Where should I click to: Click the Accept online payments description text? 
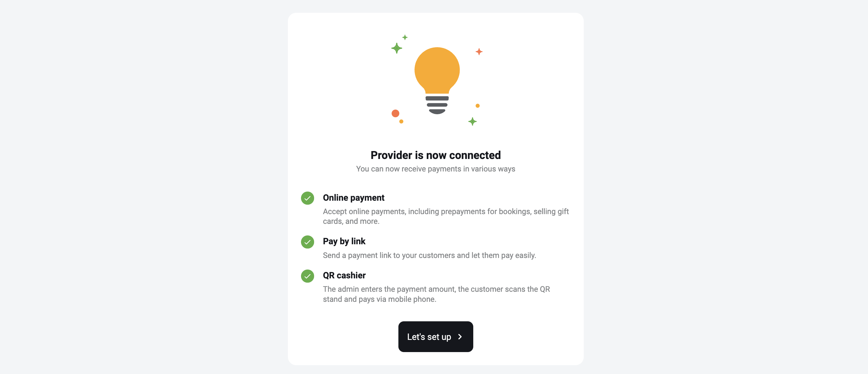point(446,216)
